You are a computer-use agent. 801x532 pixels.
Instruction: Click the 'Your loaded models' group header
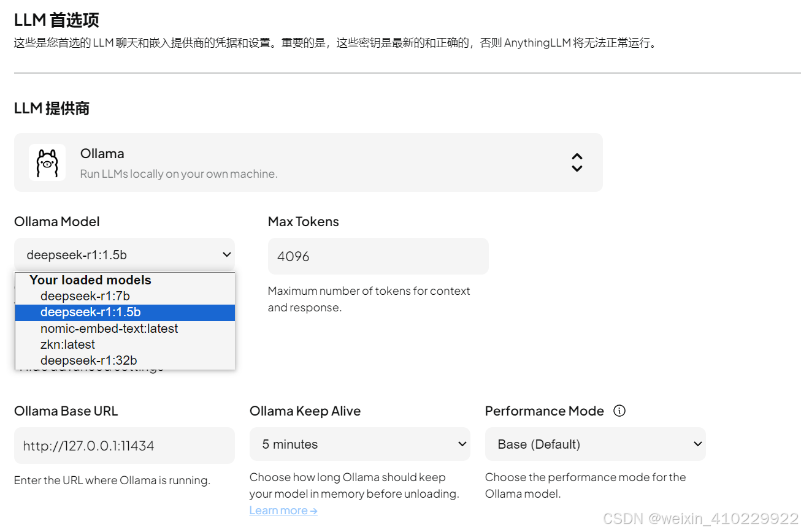click(90, 280)
